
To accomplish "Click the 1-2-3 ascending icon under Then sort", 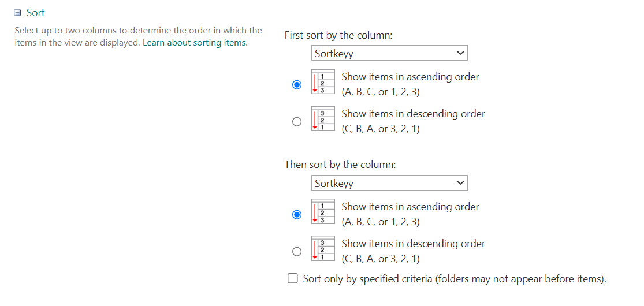I will [x=323, y=212].
